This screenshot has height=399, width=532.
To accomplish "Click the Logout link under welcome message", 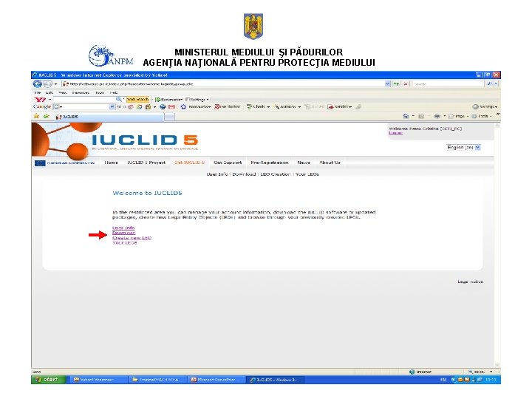I will pyautogui.click(x=395, y=133).
